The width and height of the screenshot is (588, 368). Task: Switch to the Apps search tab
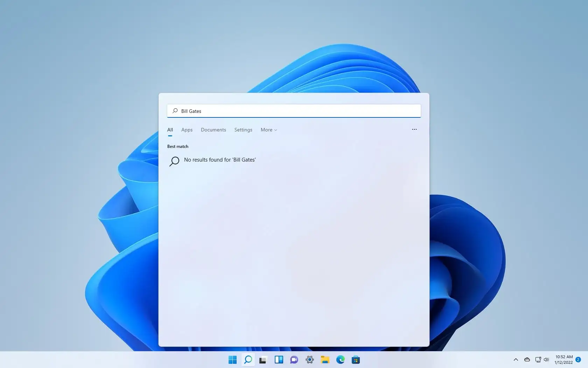tap(187, 130)
